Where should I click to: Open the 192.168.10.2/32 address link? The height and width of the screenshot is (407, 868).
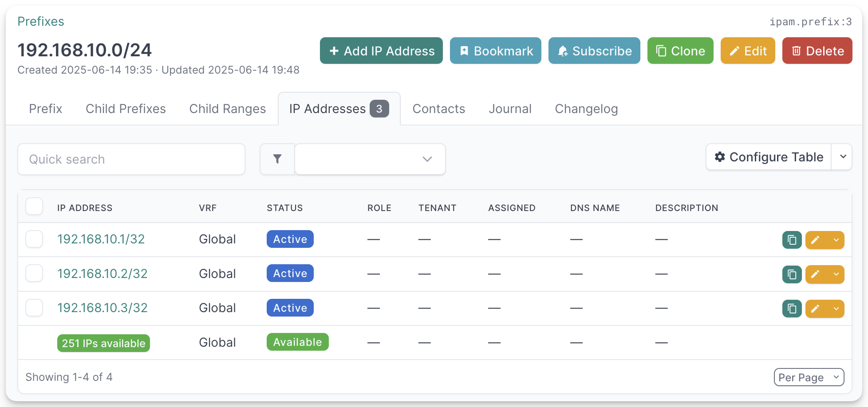tap(102, 274)
